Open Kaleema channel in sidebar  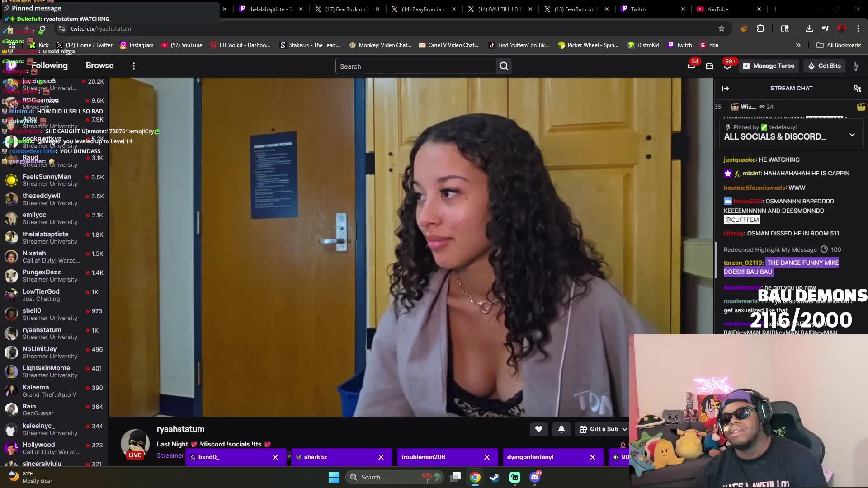tap(54, 391)
